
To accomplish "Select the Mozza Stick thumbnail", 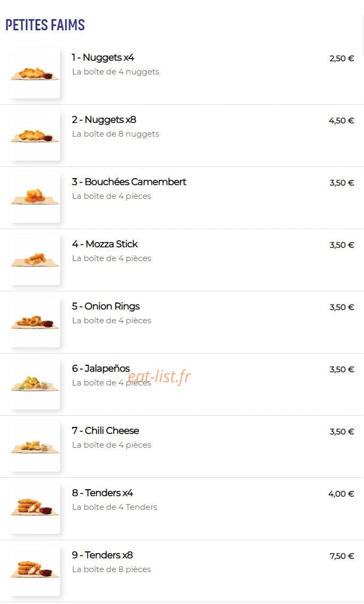I will [x=35, y=259].
